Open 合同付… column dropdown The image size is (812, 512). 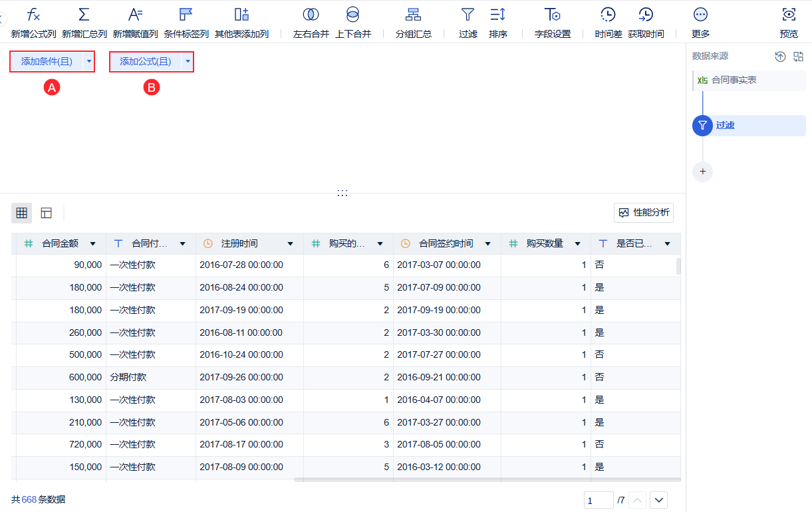tap(183, 244)
